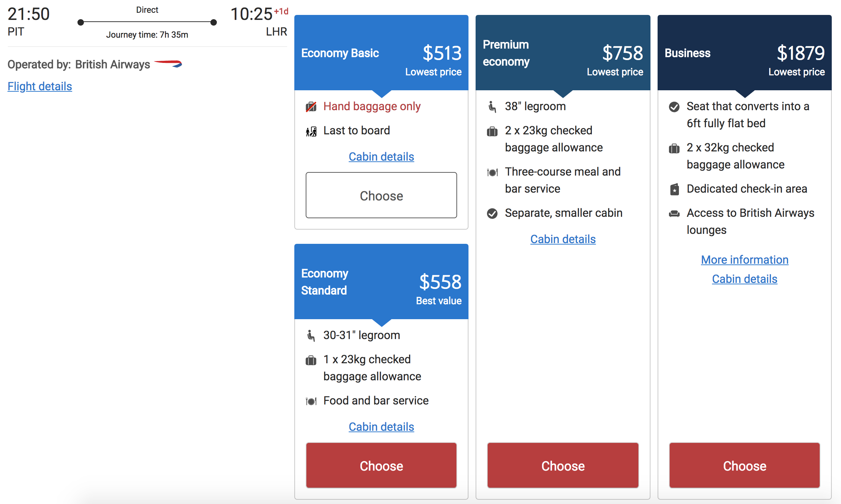Click the Premium economy 2 x 23kg suitcase icon

tap(492, 132)
